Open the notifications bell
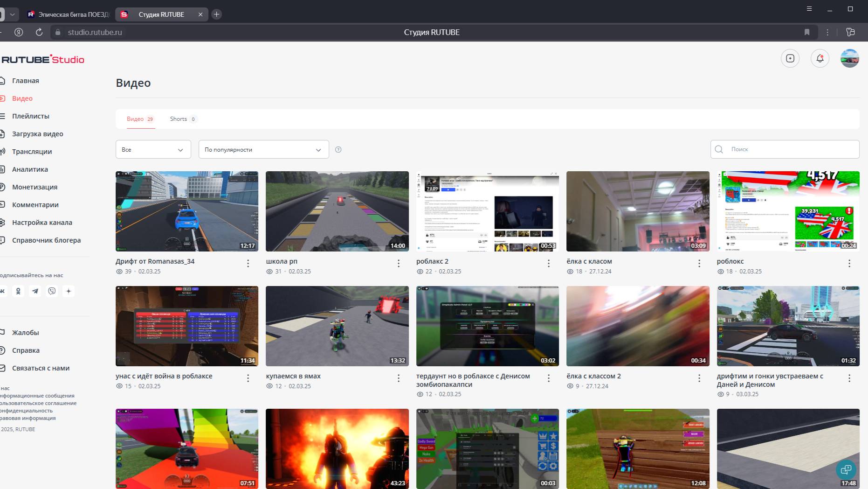868x489 pixels. [x=820, y=58]
